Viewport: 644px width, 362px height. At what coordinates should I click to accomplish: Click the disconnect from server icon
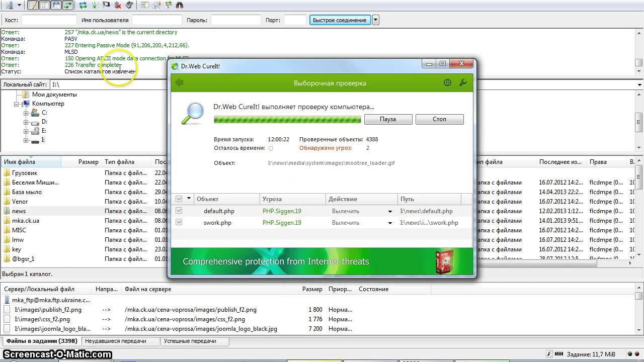pos(118,5)
